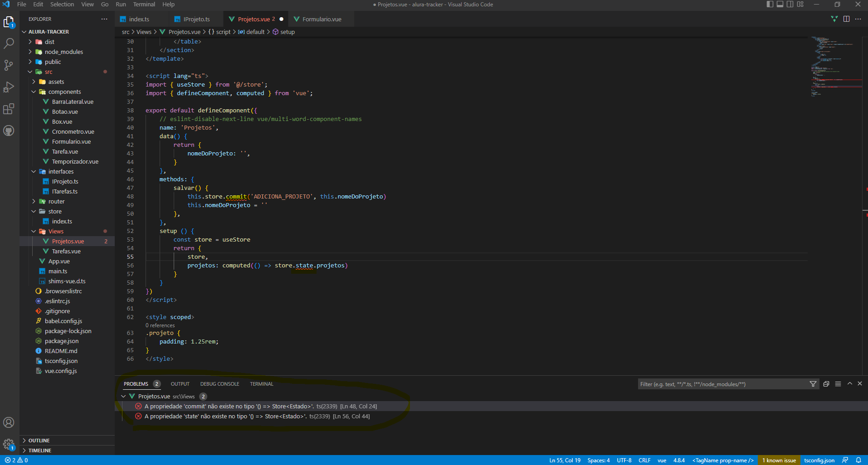Toggle the bottom panel visibility
This screenshot has height=465, width=868.
coord(780,5)
